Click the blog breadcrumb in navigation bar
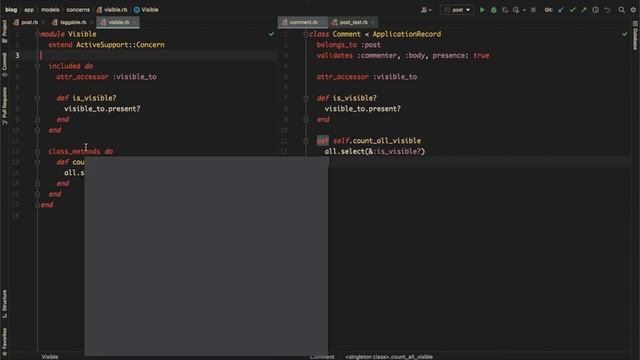 [x=11, y=10]
